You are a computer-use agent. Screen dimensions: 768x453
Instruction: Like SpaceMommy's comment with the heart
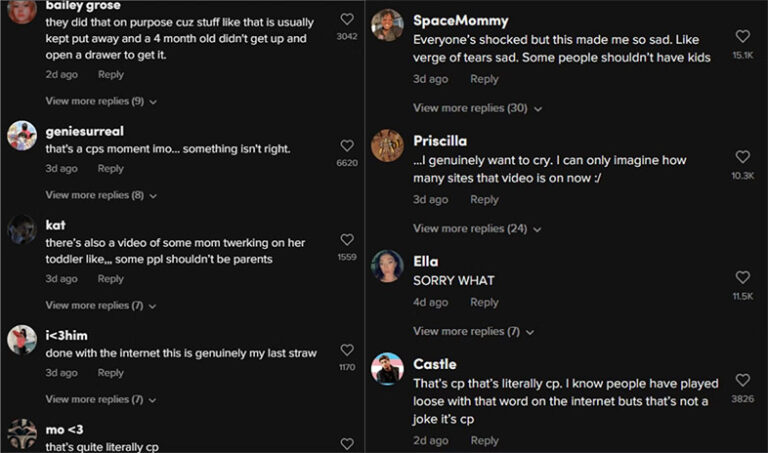click(742, 37)
